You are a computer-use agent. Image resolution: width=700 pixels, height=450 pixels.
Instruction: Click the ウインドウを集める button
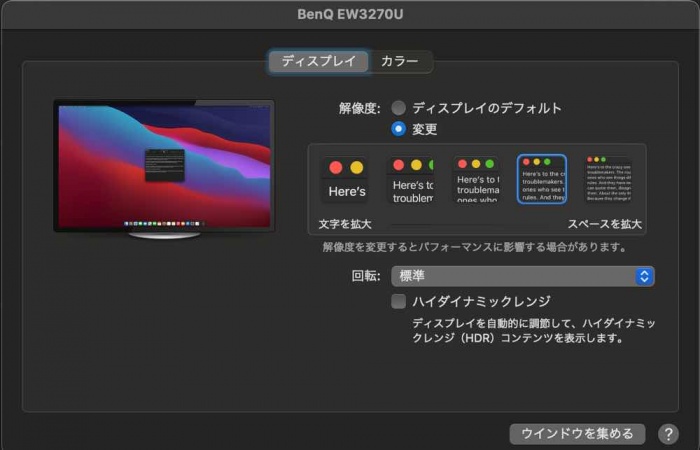pos(577,433)
